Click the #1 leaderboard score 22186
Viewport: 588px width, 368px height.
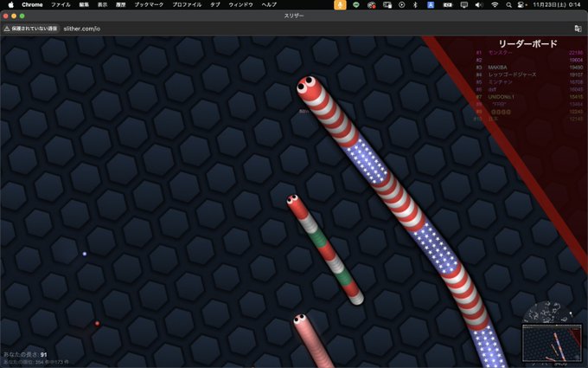[x=576, y=53]
